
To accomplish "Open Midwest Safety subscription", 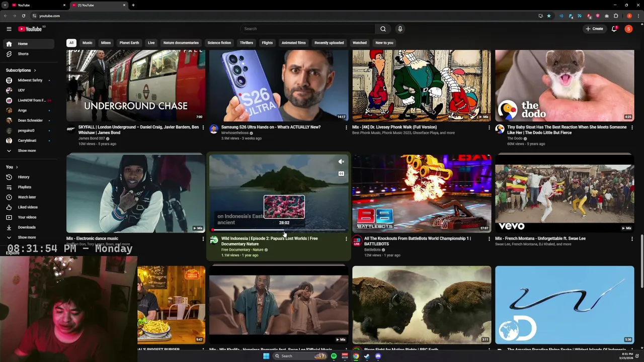I will [x=30, y=80].
